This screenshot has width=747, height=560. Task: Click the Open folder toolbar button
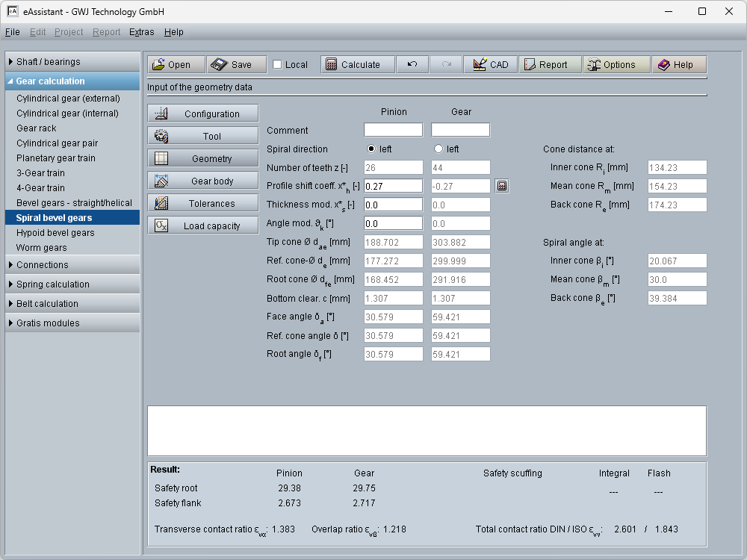point(171,65)
